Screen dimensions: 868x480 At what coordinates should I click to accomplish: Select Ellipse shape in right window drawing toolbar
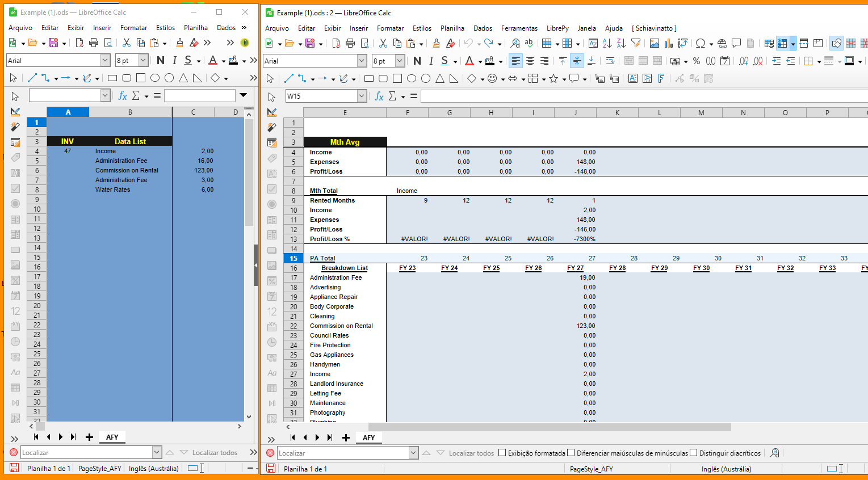click(412, 78)
